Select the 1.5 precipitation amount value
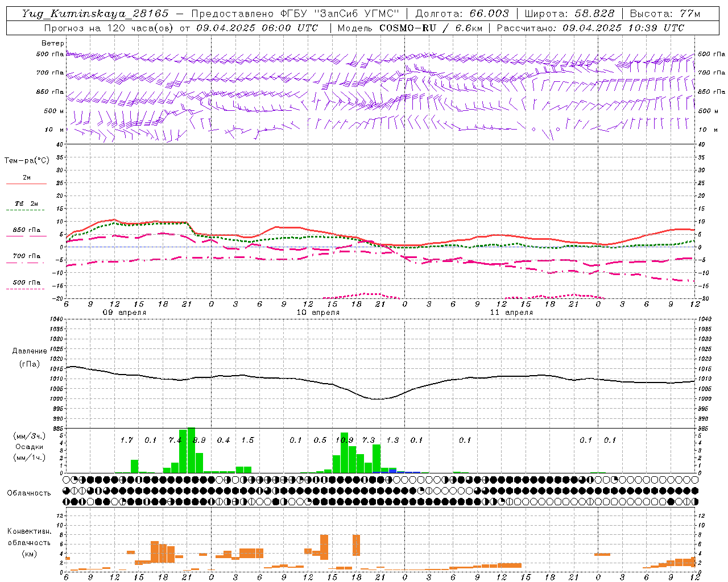Screen dimensions: 728x582 (247, 440)
